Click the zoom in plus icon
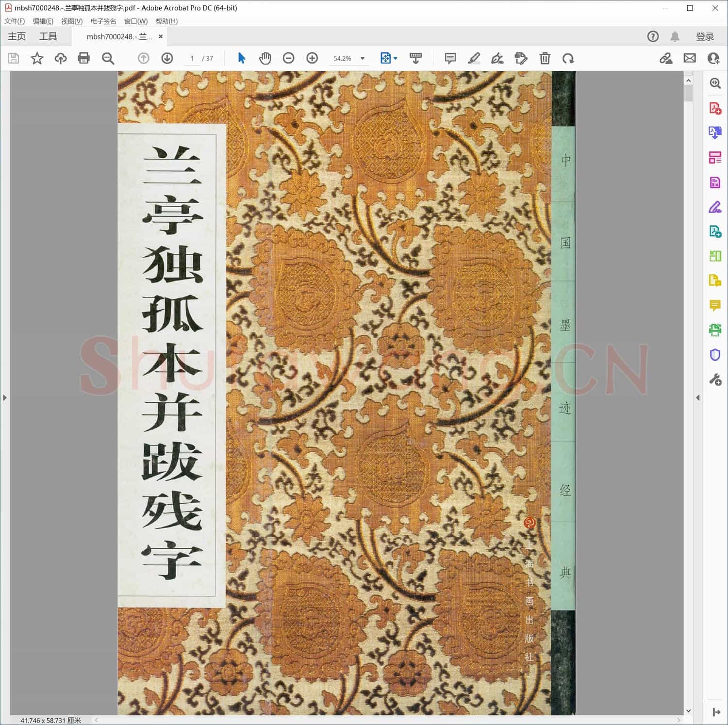Screen dimensions: 728x725 [x=312, y=58]
